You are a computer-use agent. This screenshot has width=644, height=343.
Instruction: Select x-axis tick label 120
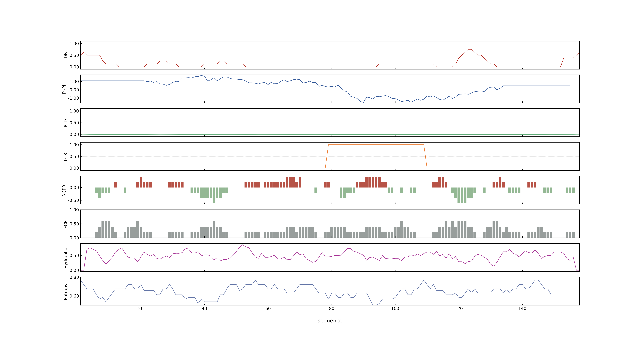coord(459,309)
